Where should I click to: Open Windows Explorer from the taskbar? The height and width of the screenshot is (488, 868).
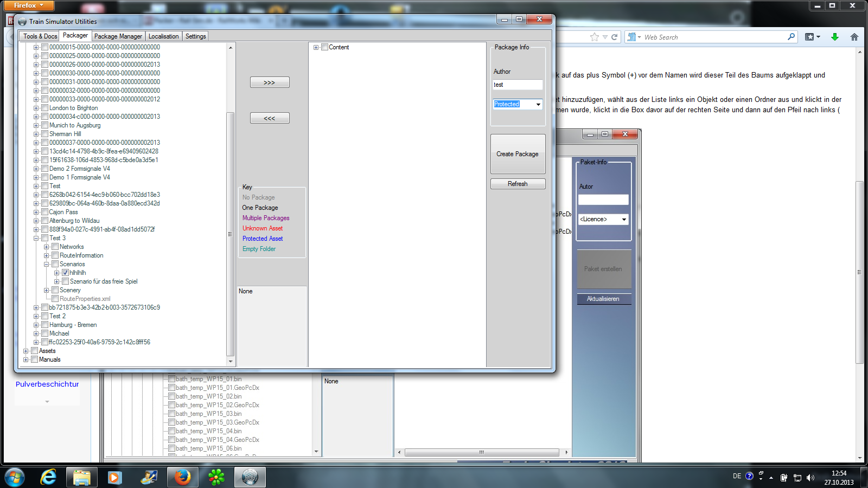coord(82,477)
